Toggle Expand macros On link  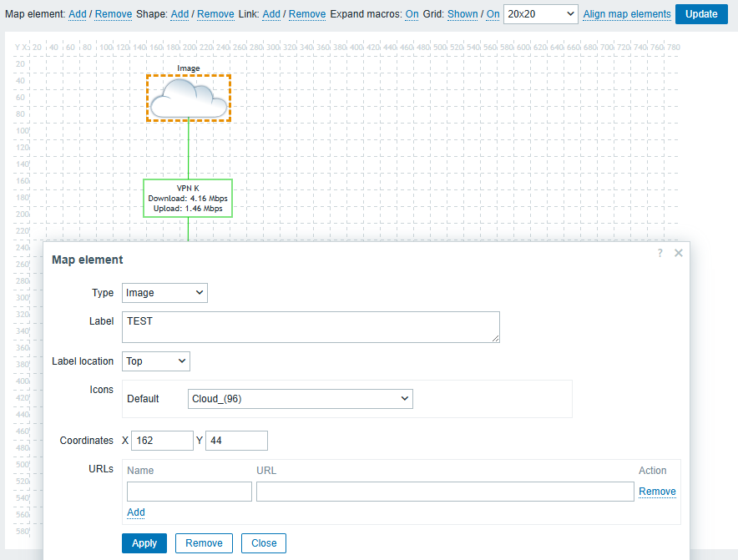(x=412, y=14)
